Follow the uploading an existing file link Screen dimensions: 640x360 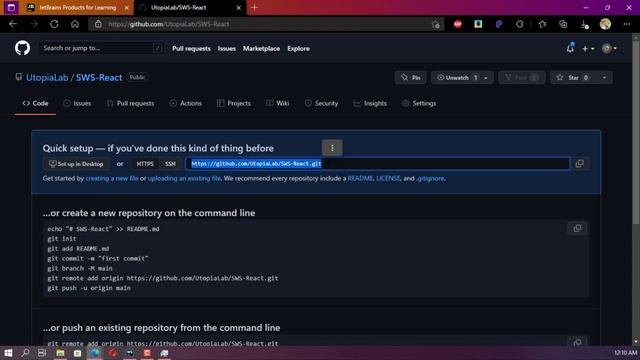pos(184,178)
